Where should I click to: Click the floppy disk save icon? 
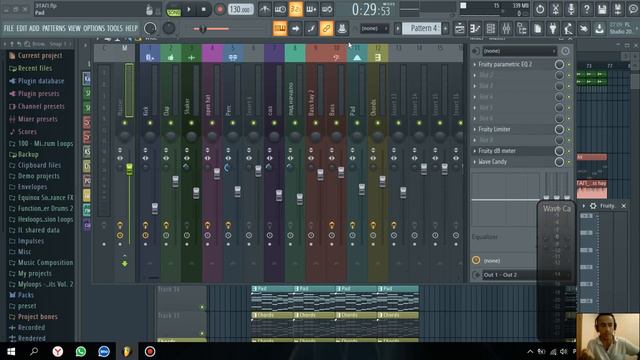click(x=602, y=9)
